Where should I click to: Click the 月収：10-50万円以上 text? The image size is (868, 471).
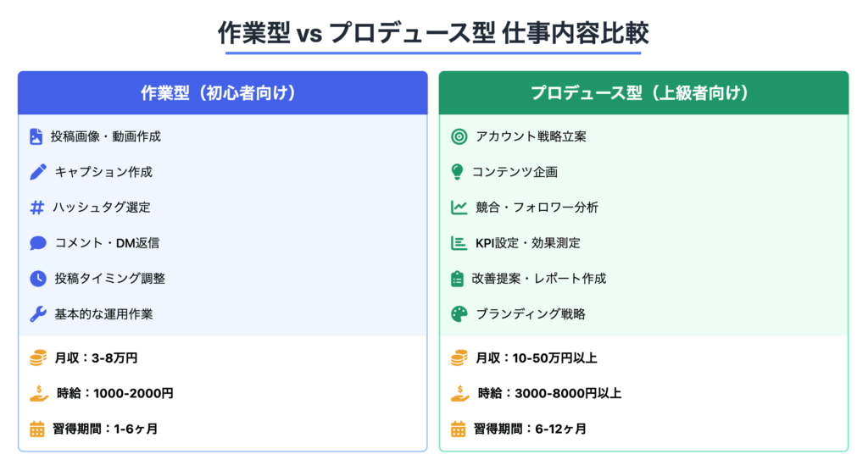536,358
